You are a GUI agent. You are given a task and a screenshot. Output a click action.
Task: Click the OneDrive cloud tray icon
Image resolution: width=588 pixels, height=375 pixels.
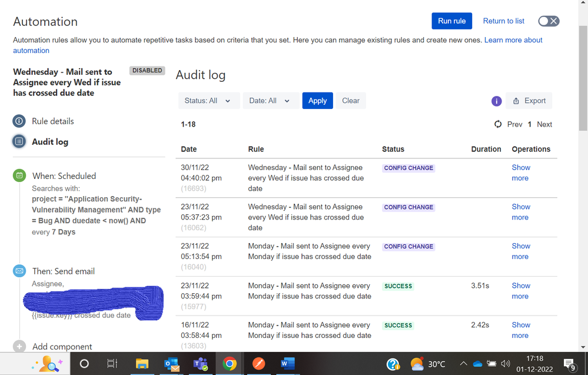point(477,363)
